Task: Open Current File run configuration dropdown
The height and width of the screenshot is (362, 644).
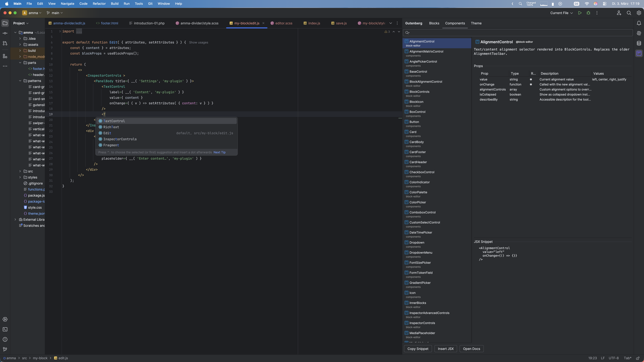Action: [x=561, y=13]
